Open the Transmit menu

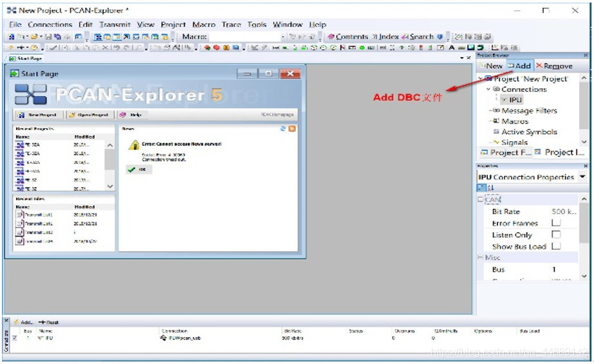(115, 24)
